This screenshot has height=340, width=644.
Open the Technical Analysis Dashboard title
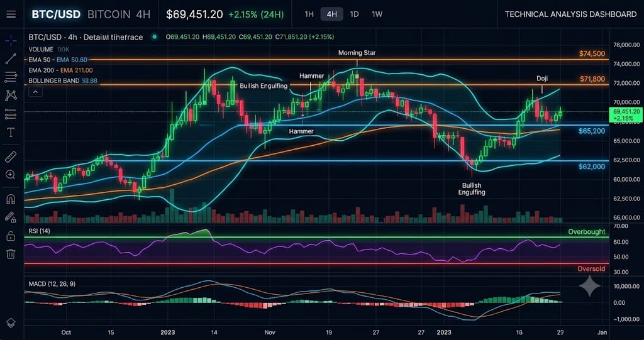pos(570,14)
